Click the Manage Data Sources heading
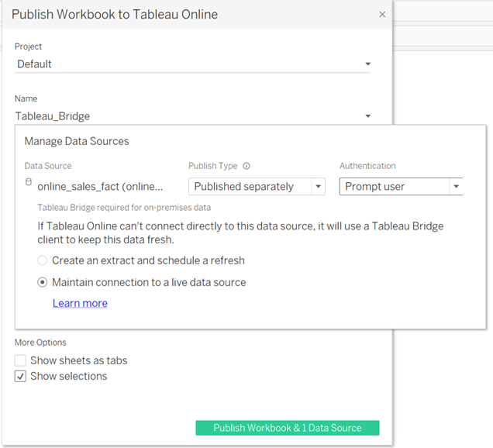 click(77, 141)
